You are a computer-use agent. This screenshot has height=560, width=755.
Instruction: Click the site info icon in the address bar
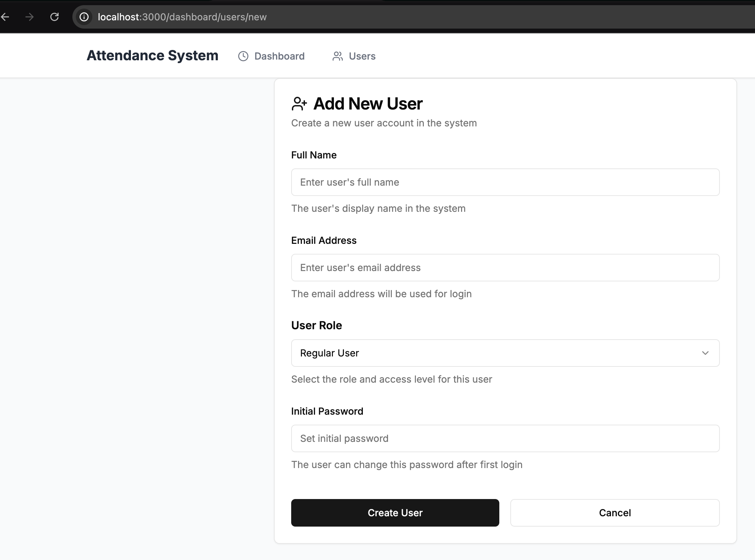84,17
